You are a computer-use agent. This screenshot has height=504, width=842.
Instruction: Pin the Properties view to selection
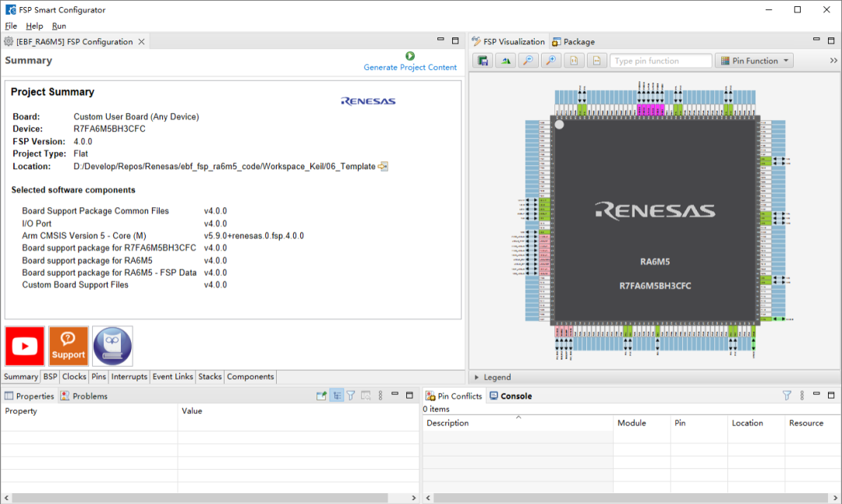[322, 397]
